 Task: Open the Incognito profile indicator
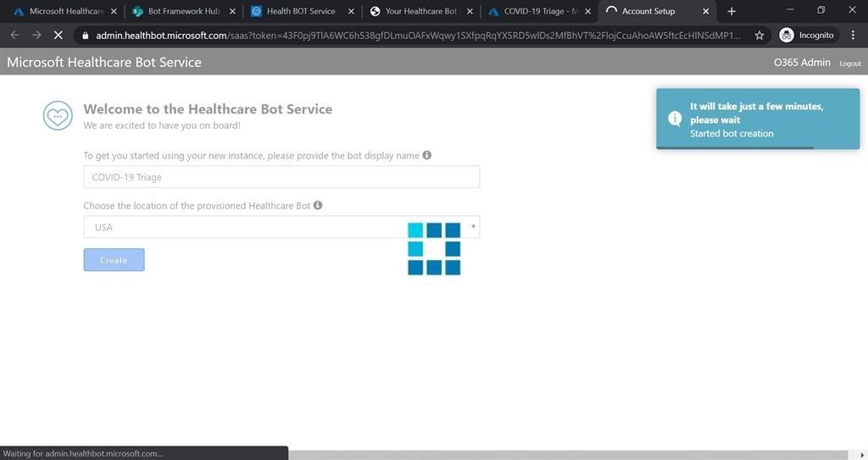(x=807, y=36)
